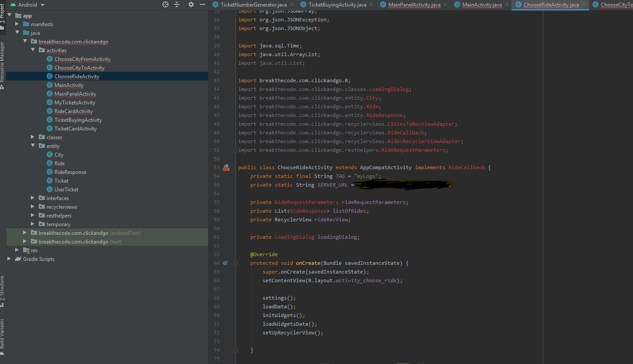Image resolution: width=633 pixels, height=364 pixels.
Task: Open the Structure tool window tab
Action: click(2, 291)
